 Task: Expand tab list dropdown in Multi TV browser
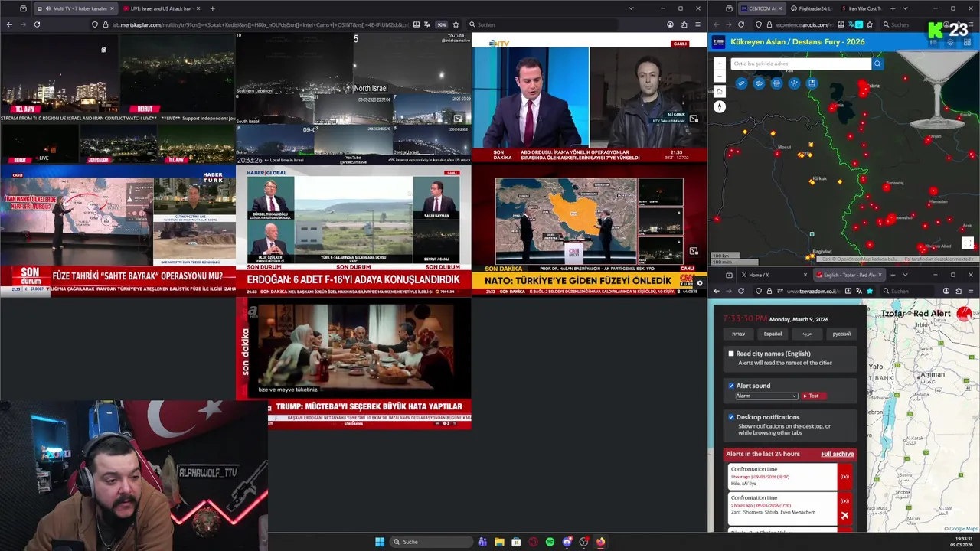631,8
